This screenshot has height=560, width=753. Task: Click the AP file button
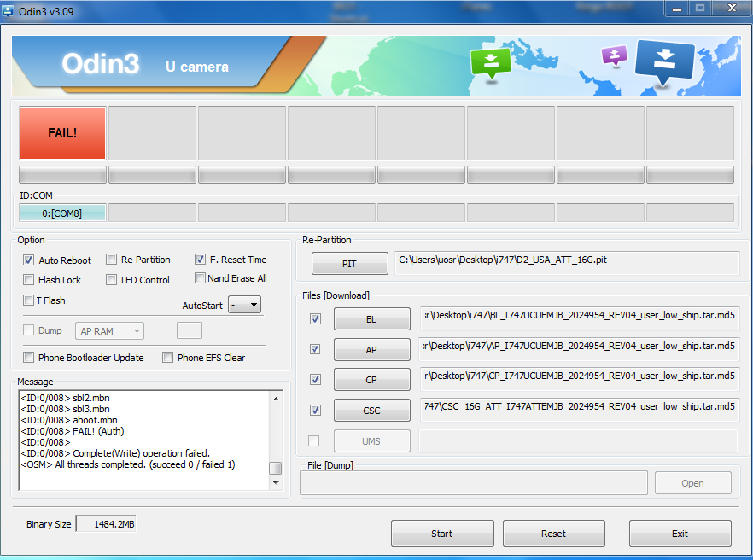[x=371, y=350]
